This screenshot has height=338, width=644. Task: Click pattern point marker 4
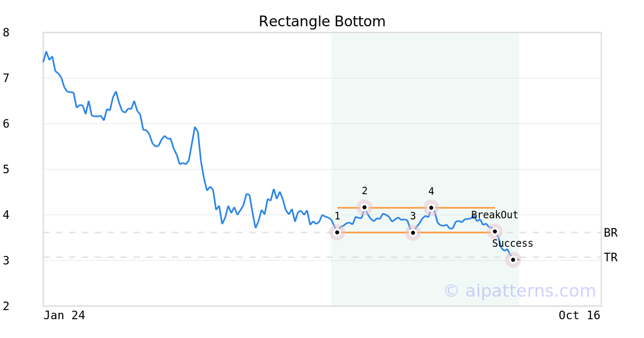point(431,208)
